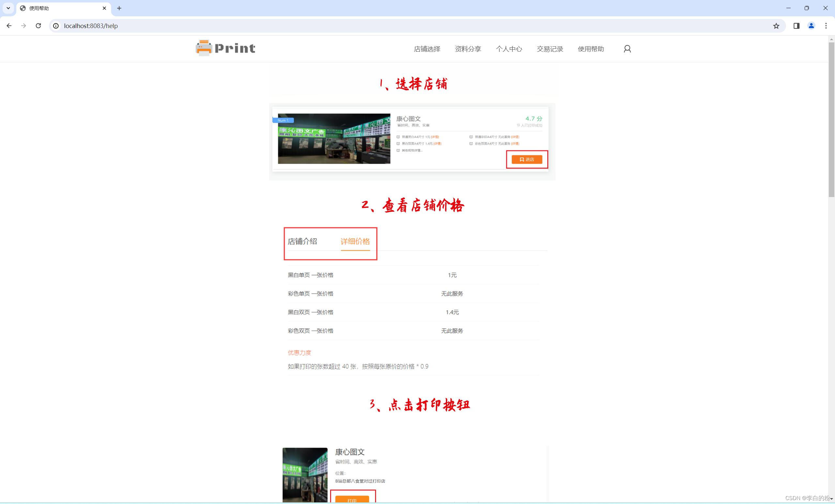Open 店铺选择 in navigation menu
Image resolution: width=835 pixels, height=504 pixels.
coord(427,49)
